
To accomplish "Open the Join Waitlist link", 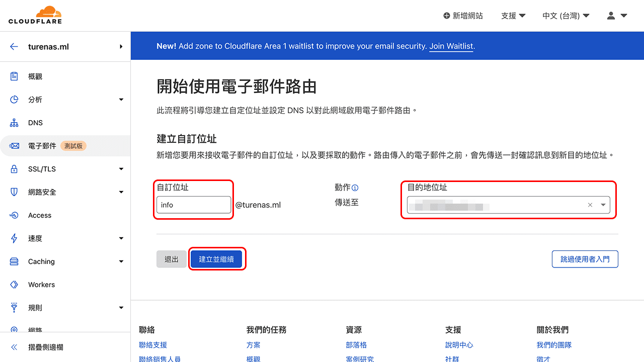I will point(451,46).
